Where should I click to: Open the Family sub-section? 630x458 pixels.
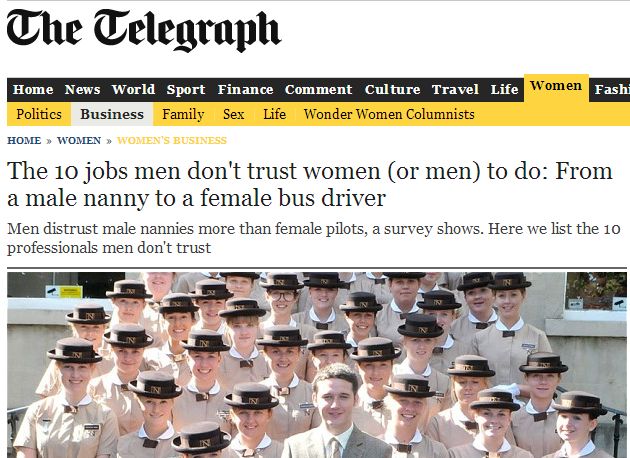coord(183,114)
